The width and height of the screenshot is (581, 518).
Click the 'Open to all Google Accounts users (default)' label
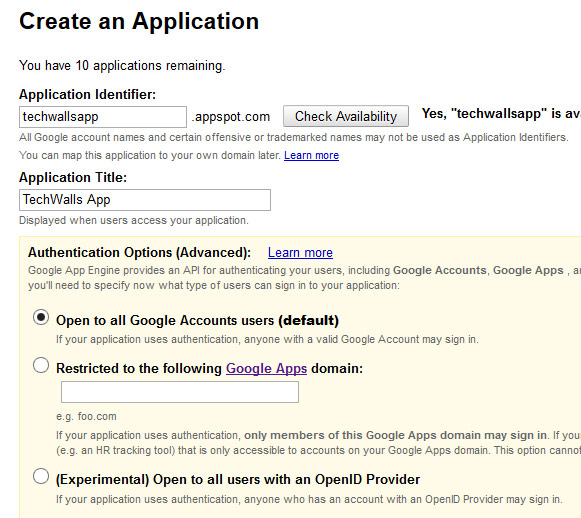click(197, 321)
